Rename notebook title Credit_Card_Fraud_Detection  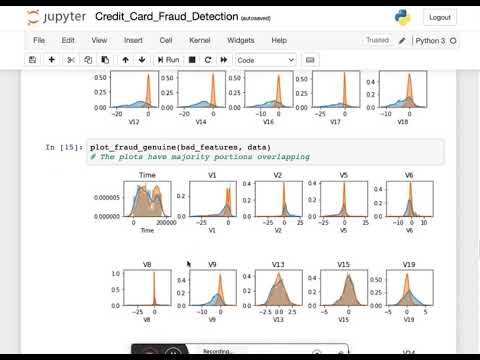(x=167, y=16)
